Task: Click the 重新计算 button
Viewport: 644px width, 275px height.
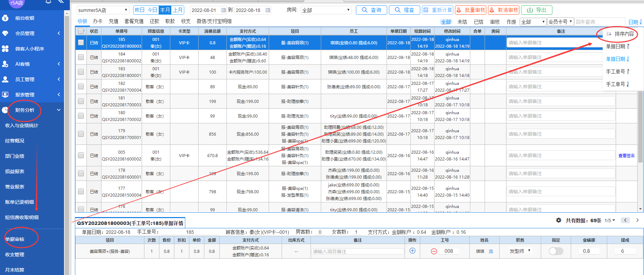Action: [x=438, y=10]
